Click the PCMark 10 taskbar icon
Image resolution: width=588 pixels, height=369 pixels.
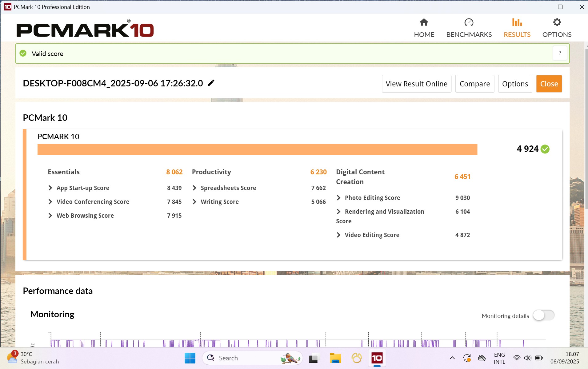pyautogui.click(x=377, y=358)
